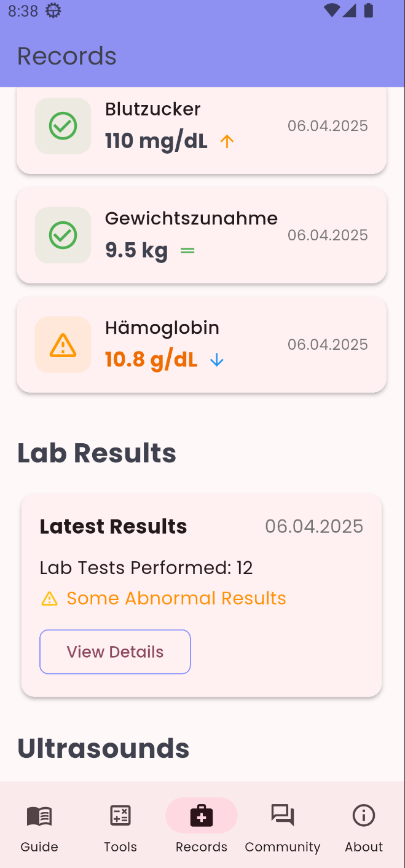Tap the orange warning icon beside Hämoglobin

[x=63, y=345]
